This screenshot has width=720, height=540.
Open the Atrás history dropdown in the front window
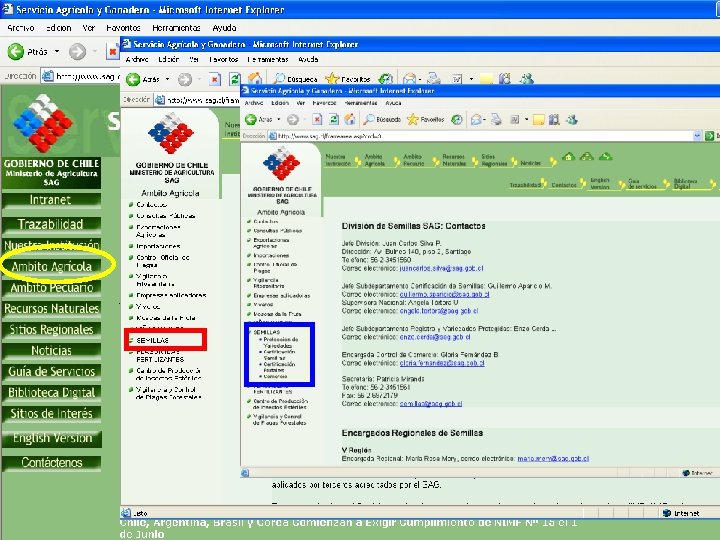278,120
